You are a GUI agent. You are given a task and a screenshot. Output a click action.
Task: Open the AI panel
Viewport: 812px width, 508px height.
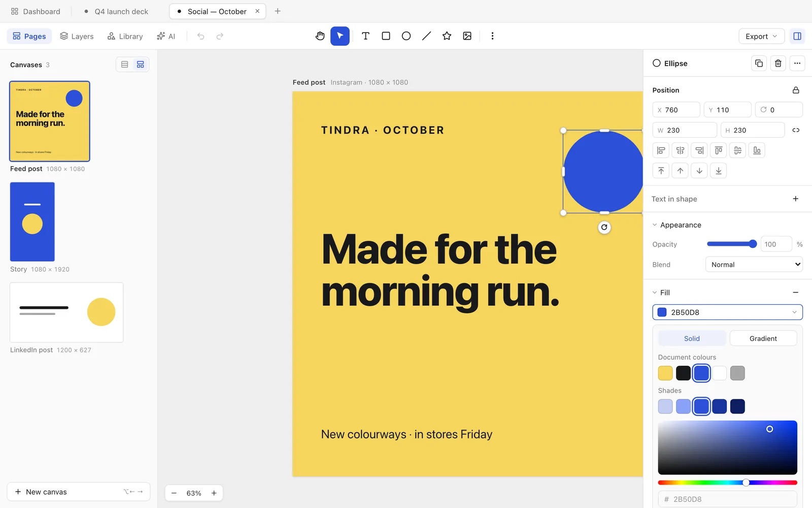coord(166,36)
